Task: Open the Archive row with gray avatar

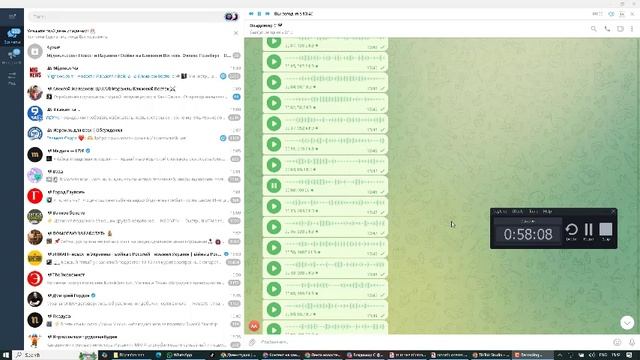Action: (x=134, y=51)
